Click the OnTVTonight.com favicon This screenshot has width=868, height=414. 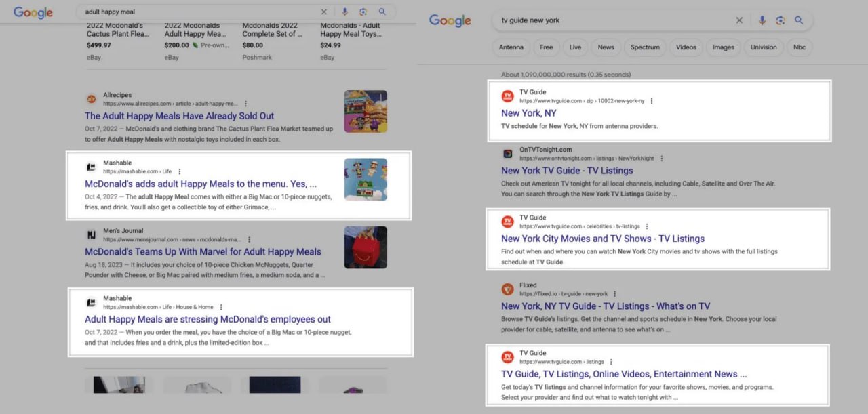[507, 154]
